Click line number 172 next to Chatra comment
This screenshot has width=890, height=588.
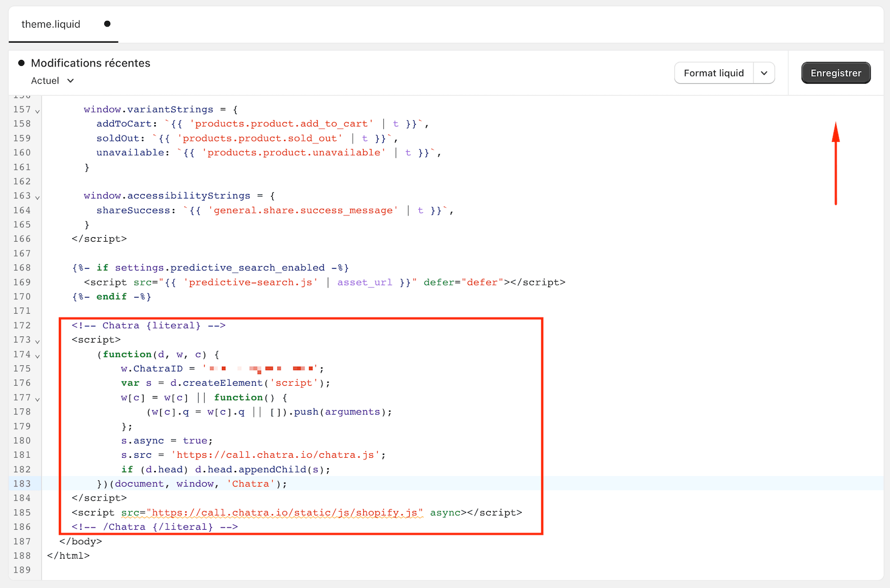click(x=22, y=325)
